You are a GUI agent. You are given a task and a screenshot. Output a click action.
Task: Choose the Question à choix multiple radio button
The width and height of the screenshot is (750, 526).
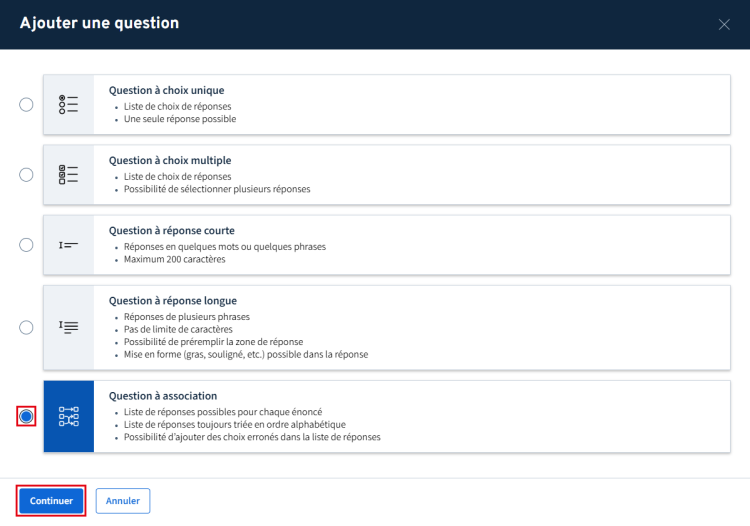[x=26, y=174]
